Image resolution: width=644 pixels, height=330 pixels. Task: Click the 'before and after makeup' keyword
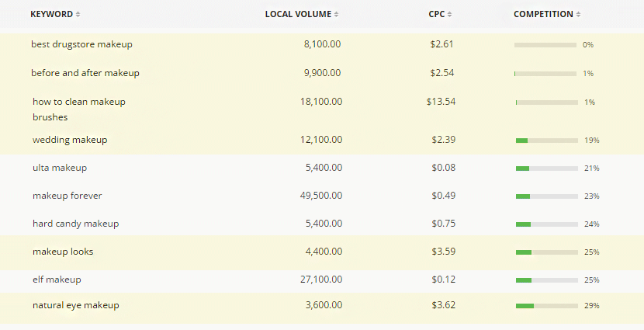[85, 73]
